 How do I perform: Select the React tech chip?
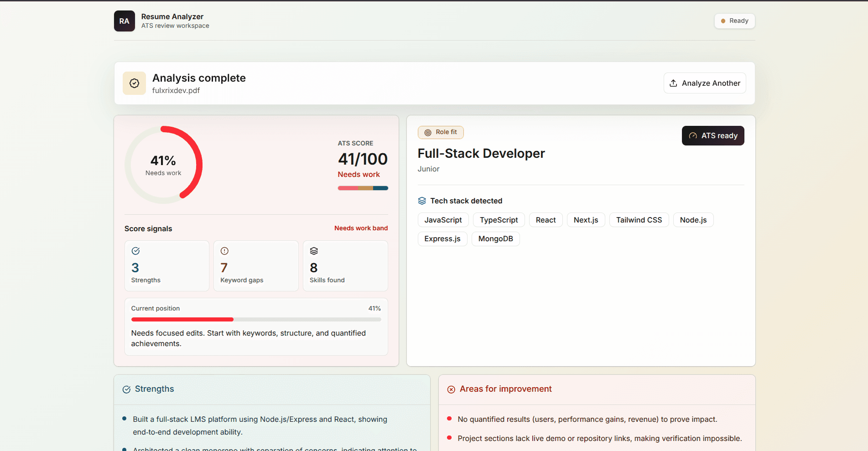pyautogui.click(x=546, y=220)
